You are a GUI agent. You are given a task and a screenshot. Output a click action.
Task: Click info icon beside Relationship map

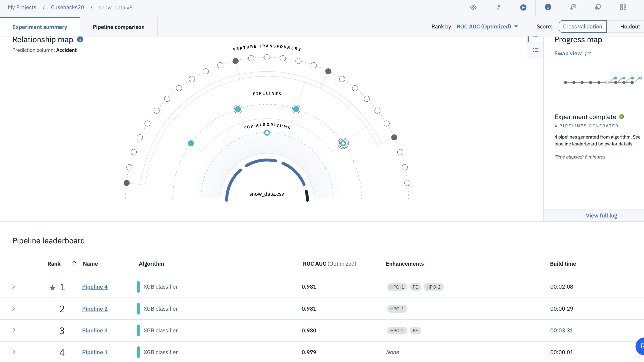[x=80, y=39]
